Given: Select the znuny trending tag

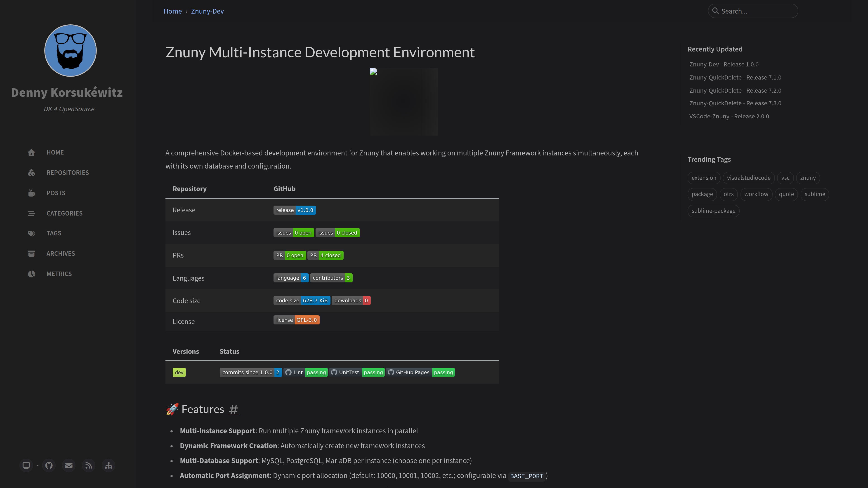Looking at the screenshot, I should click(x=808, y=178).
